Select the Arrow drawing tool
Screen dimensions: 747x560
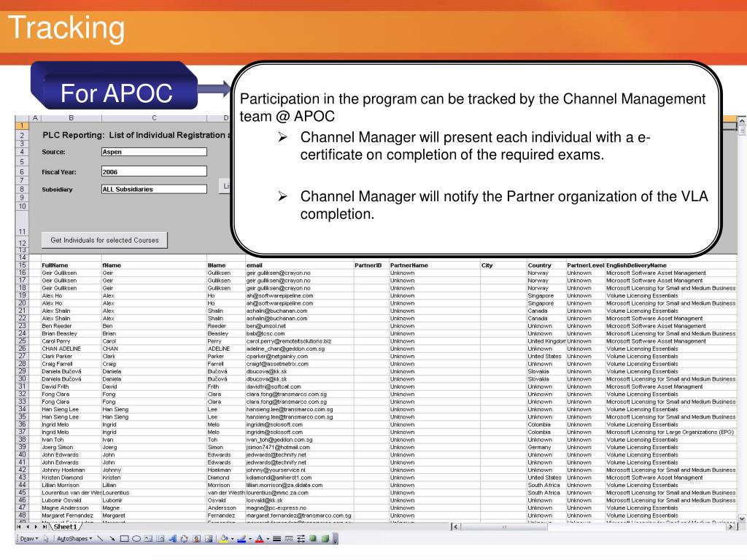(112, 539)
